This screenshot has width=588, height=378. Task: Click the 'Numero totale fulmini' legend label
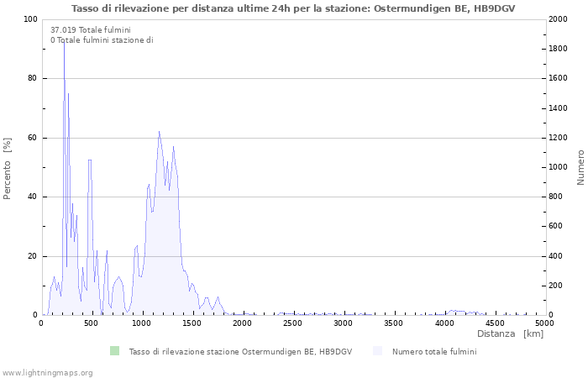pos(434,352)
